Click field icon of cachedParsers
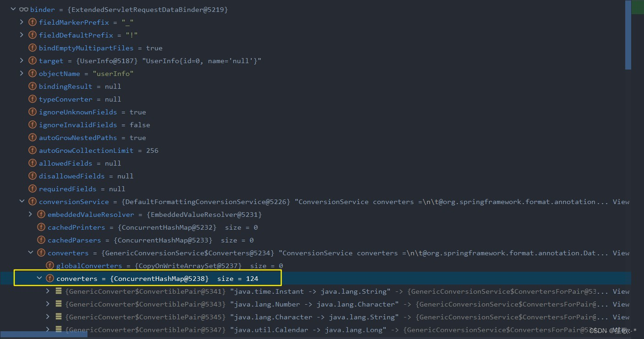Image resolution: width=644 pixels, height=339 pixels. coord(41,240)
